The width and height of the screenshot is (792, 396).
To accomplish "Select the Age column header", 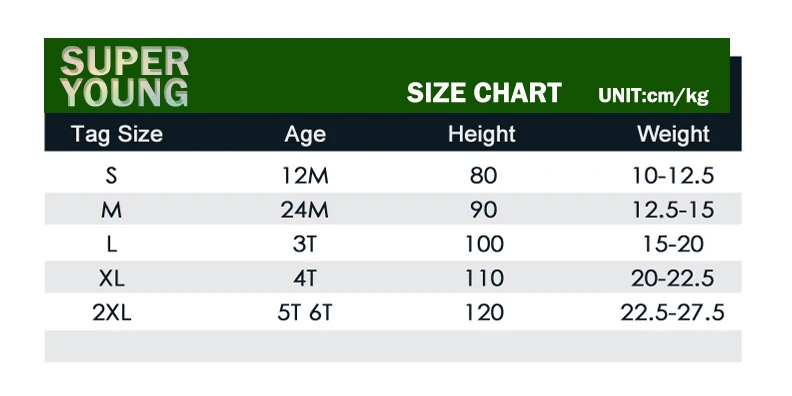I will click(x=305, y=134).
